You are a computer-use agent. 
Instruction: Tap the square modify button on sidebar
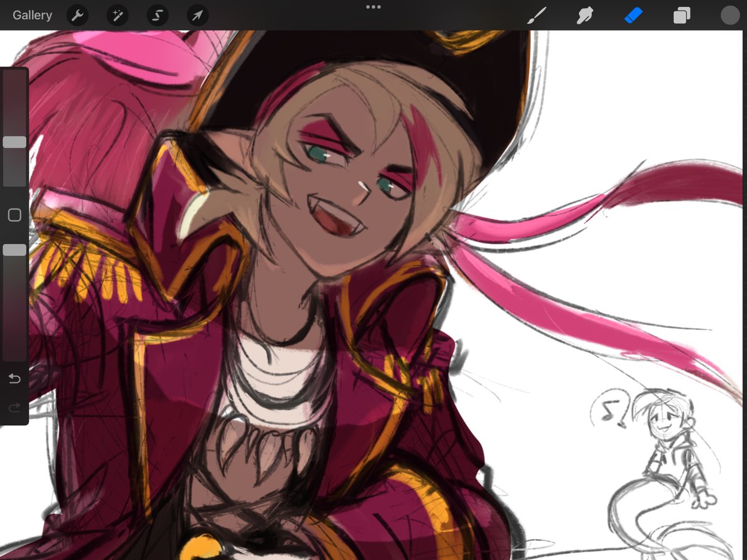click(x=14, y=215)
